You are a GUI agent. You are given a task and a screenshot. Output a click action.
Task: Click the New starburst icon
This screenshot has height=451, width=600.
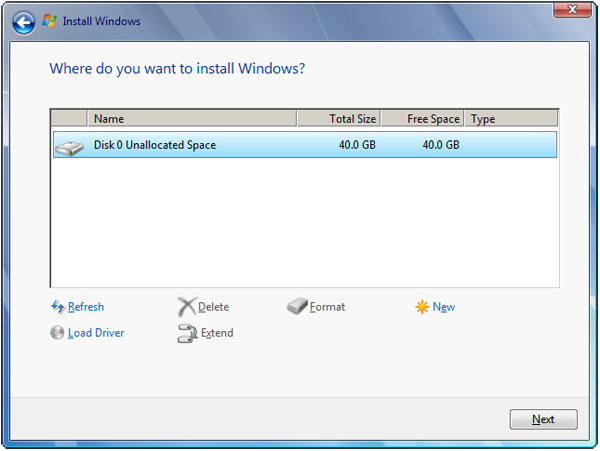point(422,307)
